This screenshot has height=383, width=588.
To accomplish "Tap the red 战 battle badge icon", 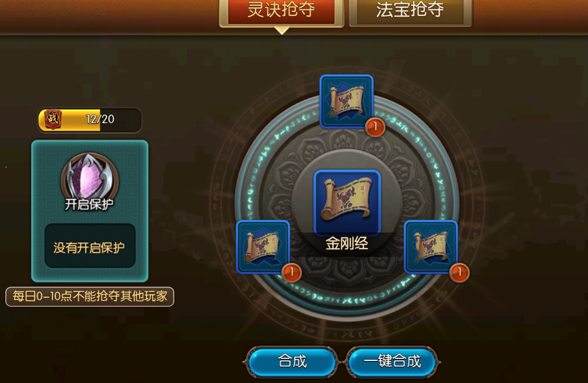I will [53, 120].
